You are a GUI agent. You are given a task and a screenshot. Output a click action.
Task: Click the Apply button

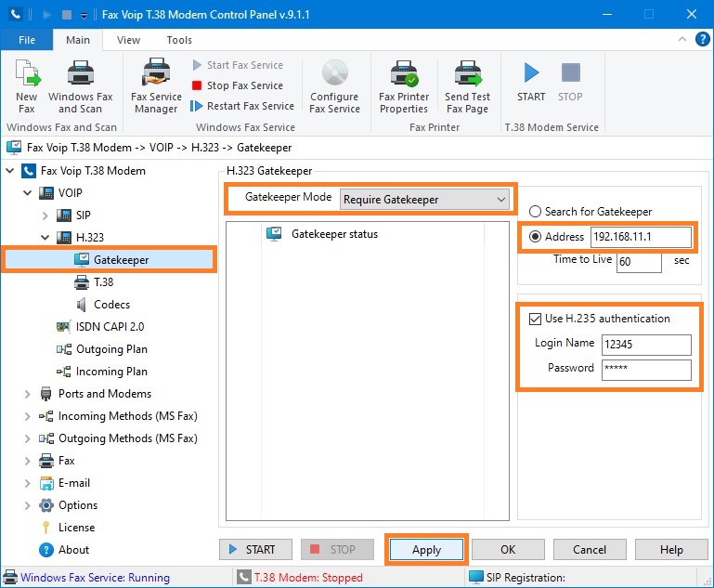[427, 550]
